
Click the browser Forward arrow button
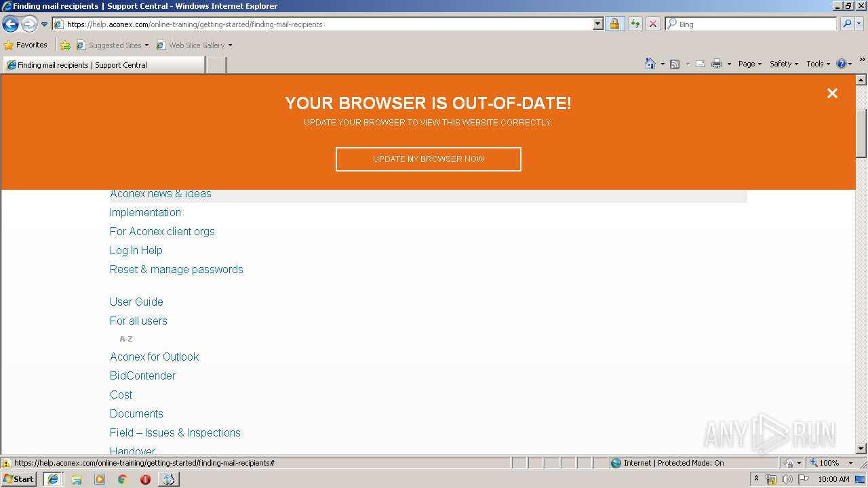tap(29, 24)
